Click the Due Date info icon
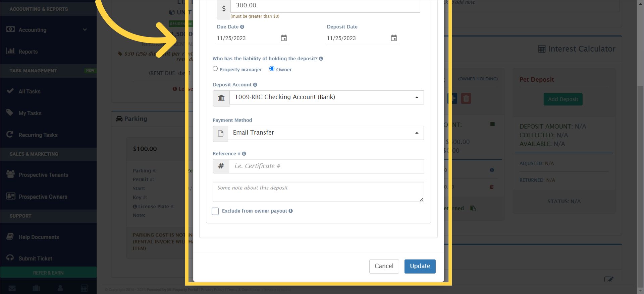644x294 pixels. tap(242, 27)
